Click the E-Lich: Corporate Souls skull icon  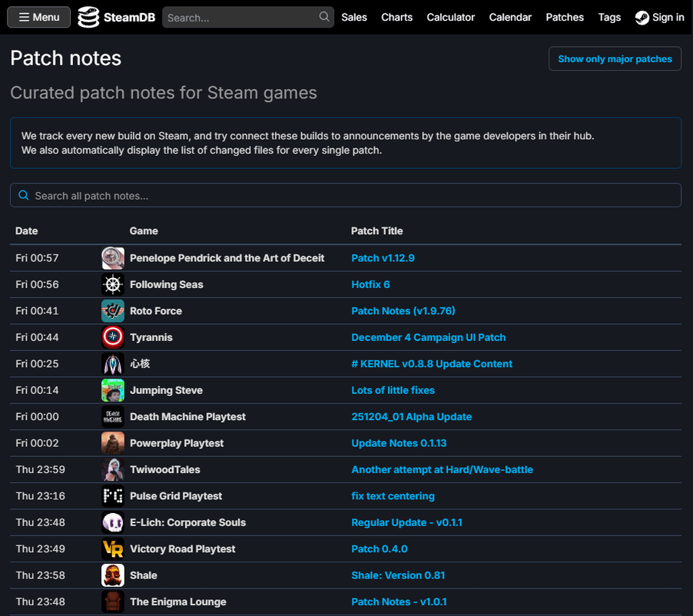tap(113, 523)
